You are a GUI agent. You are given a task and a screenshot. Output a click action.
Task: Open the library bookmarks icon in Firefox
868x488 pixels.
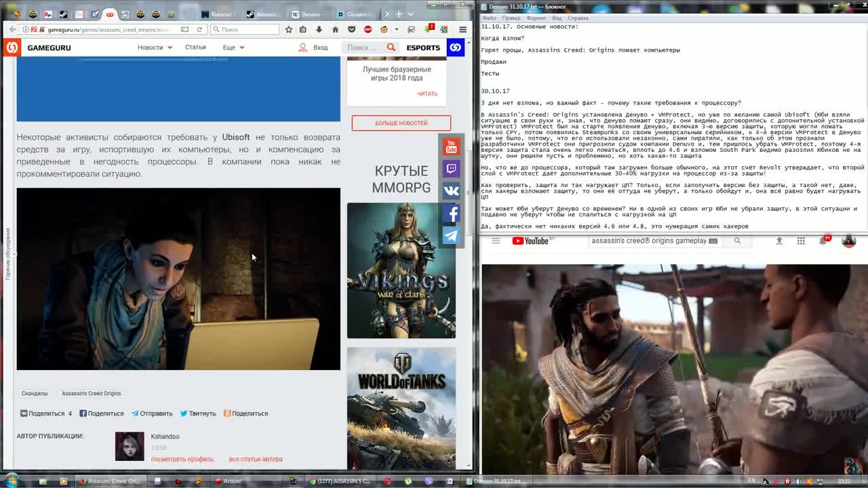302,30
